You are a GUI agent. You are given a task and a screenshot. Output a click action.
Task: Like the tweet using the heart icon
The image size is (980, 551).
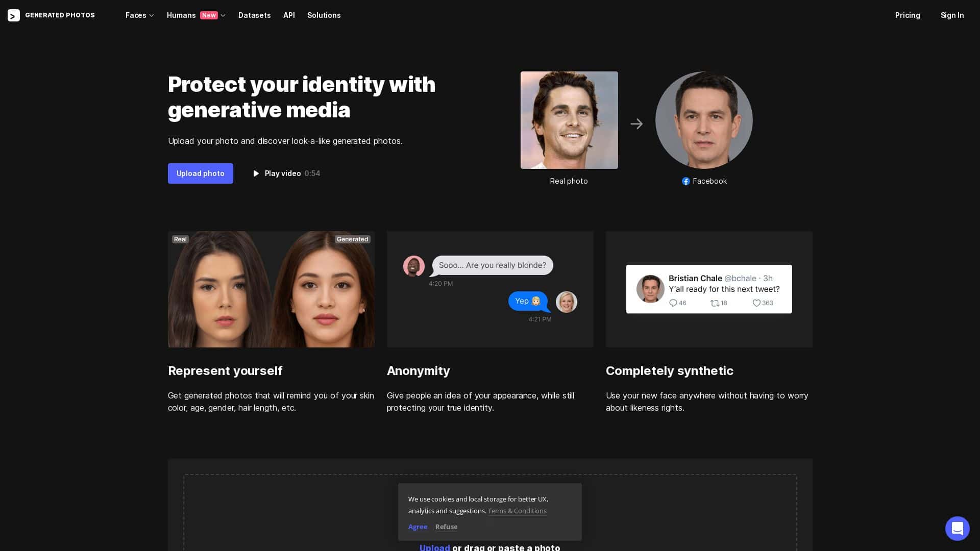tap(756, 303)
